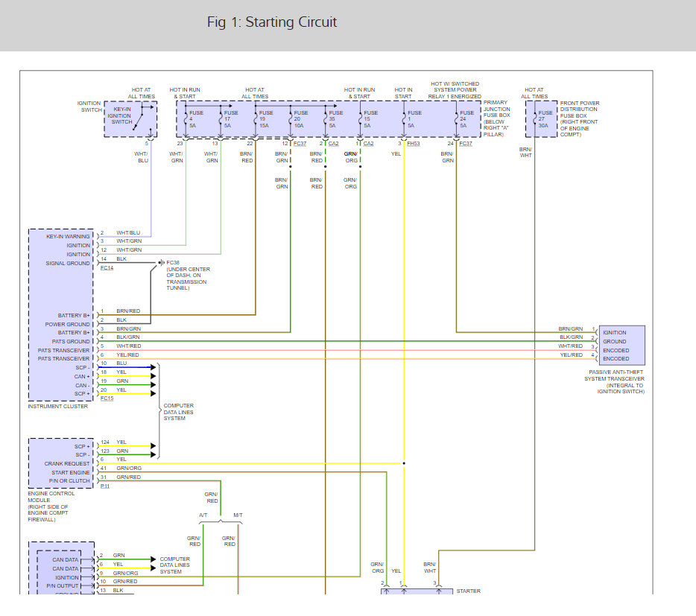Click the 'HOT IN START' heading
Viewport: 696px width, 616px height.
pos(403,93)
